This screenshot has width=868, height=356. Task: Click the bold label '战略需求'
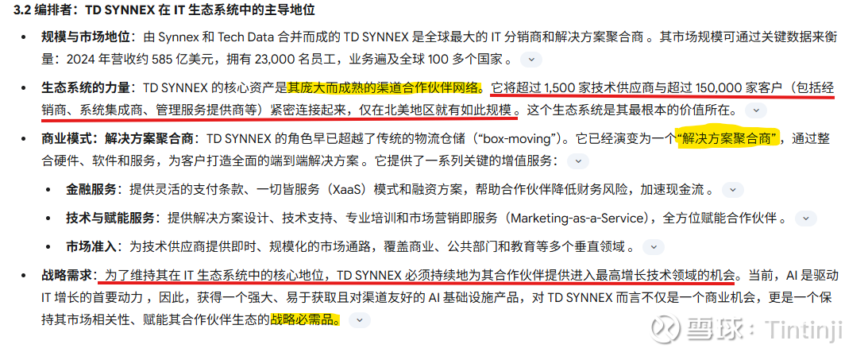67,275
